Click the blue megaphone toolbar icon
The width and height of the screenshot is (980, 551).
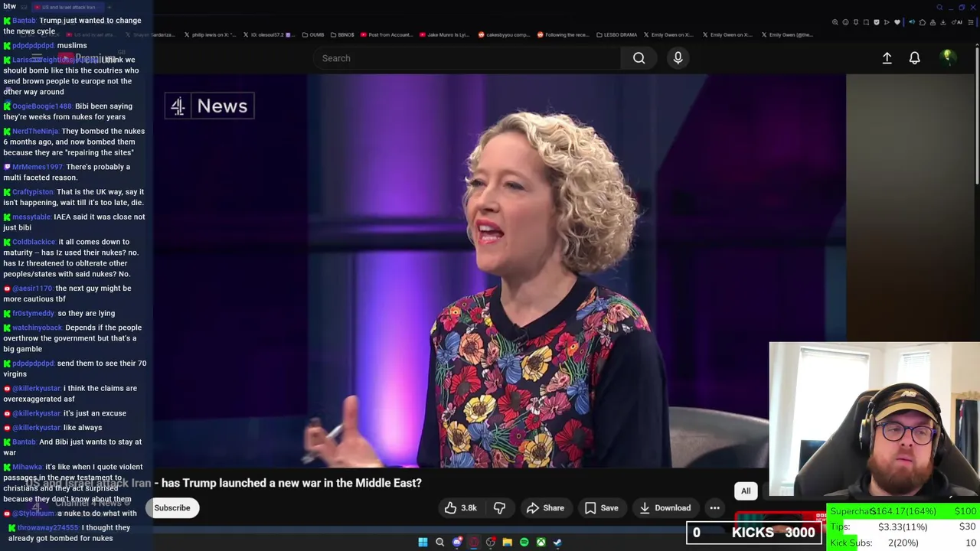(x=912, y=22)
